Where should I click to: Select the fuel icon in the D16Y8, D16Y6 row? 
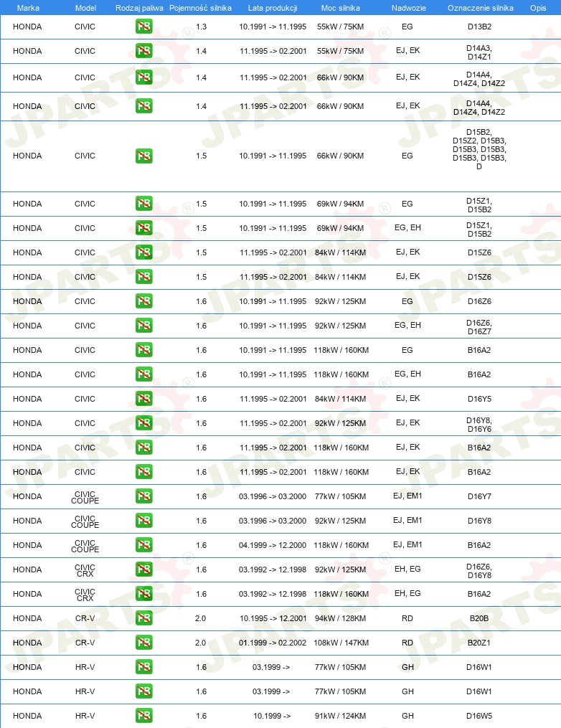144,423
